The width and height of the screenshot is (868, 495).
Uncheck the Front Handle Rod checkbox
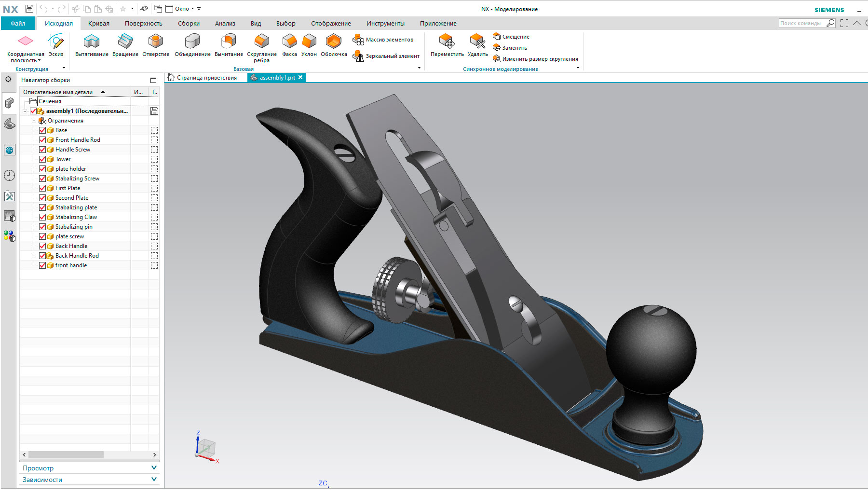point(42,140)
